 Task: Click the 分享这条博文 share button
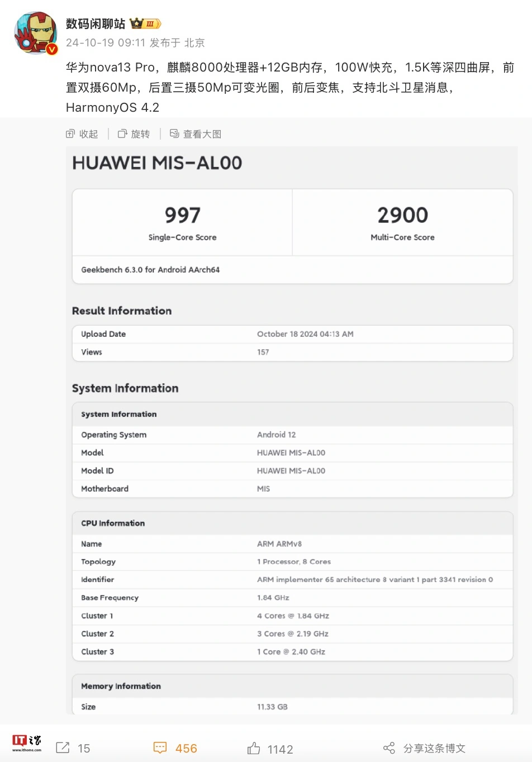[x=425, y=748]
